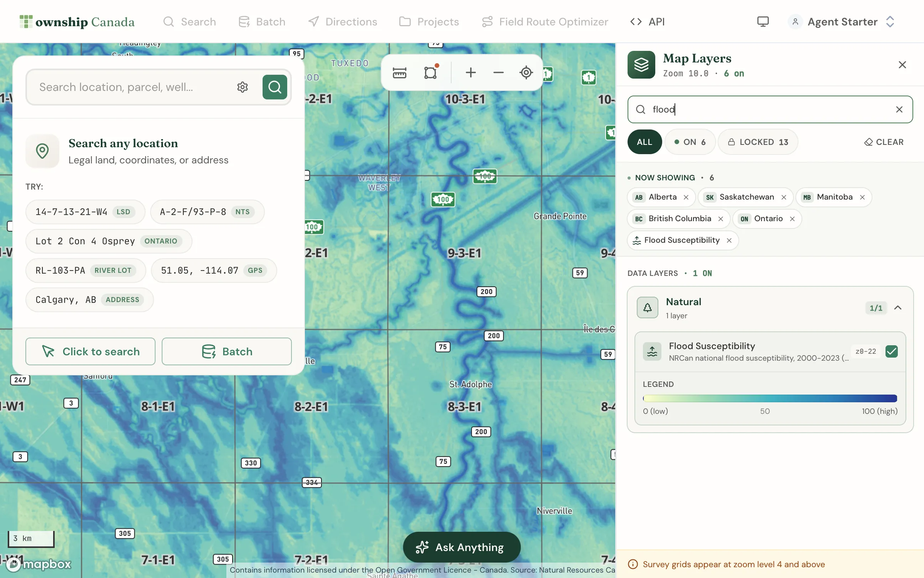Click the Niverville map label
The height and width of the screenshot is (578, 924).
click(554, 511)
